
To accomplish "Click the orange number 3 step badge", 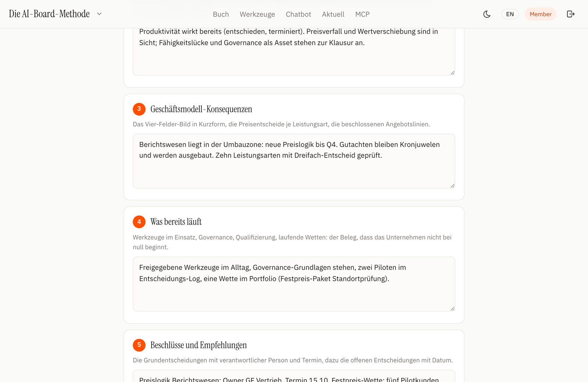I will pos(139,109).
